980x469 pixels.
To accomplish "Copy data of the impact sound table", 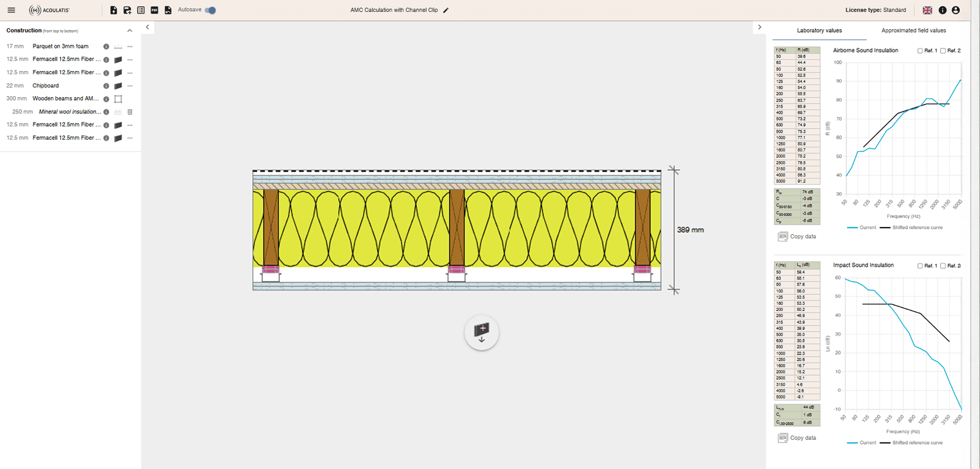I will click(797, 438).
